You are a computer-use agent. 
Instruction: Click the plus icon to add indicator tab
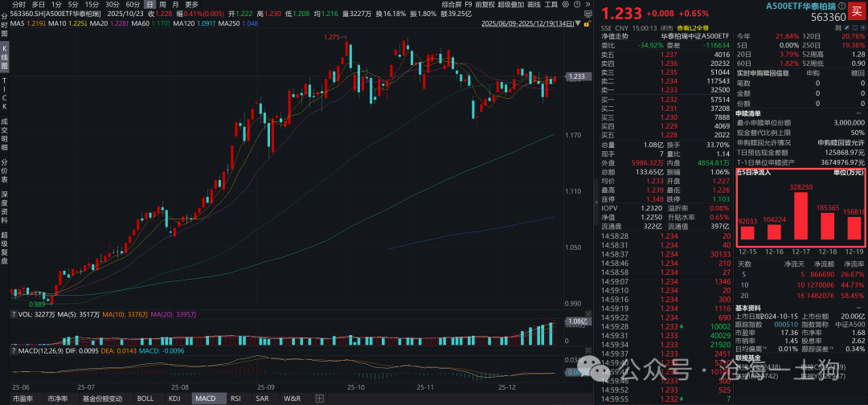(x=319, y=399)
